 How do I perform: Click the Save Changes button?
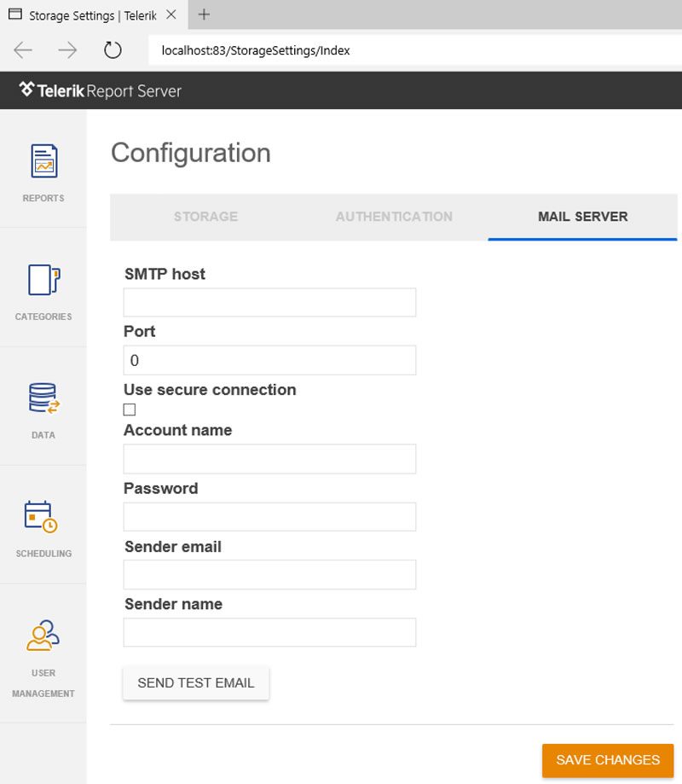[x=608, y=760]
